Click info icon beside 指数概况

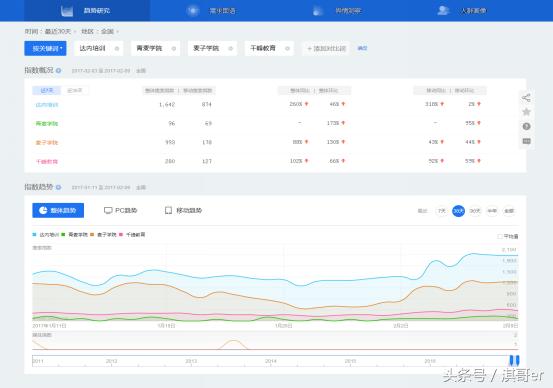tap(59, 71)
